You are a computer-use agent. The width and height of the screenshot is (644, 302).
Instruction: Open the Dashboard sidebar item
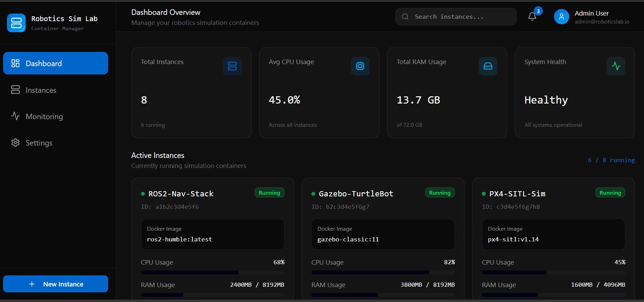55,63
